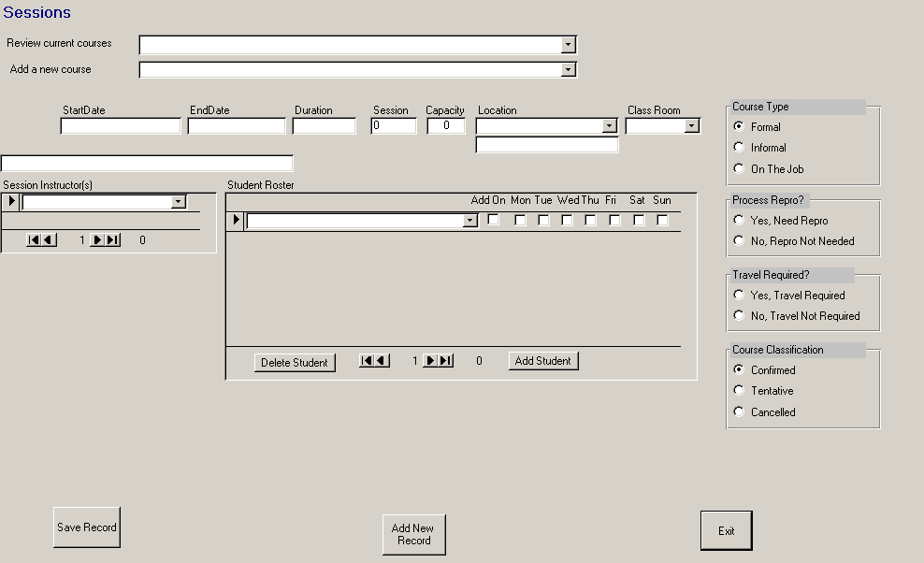The height and width of the screenshot is (563, 924).
Task: Select the Student Roster row selector arrow
Action: click(x=235, y=220)
